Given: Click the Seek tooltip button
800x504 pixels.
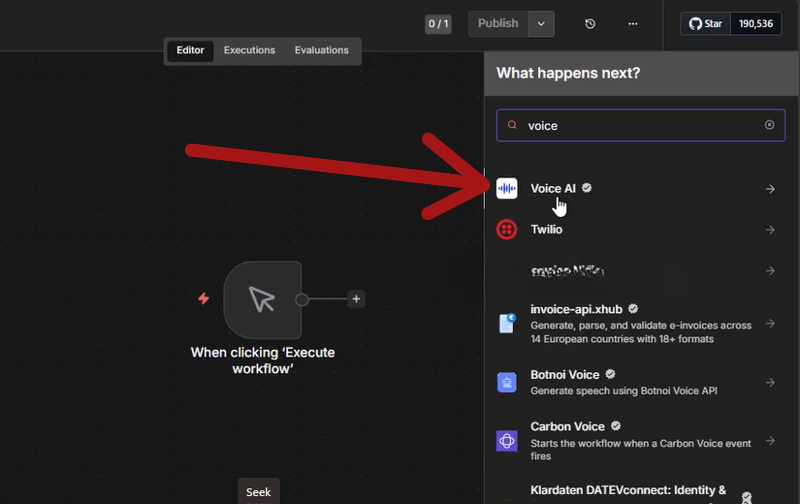Looking at the screenshot, I should pyautogui.click(x=259, y=492).
